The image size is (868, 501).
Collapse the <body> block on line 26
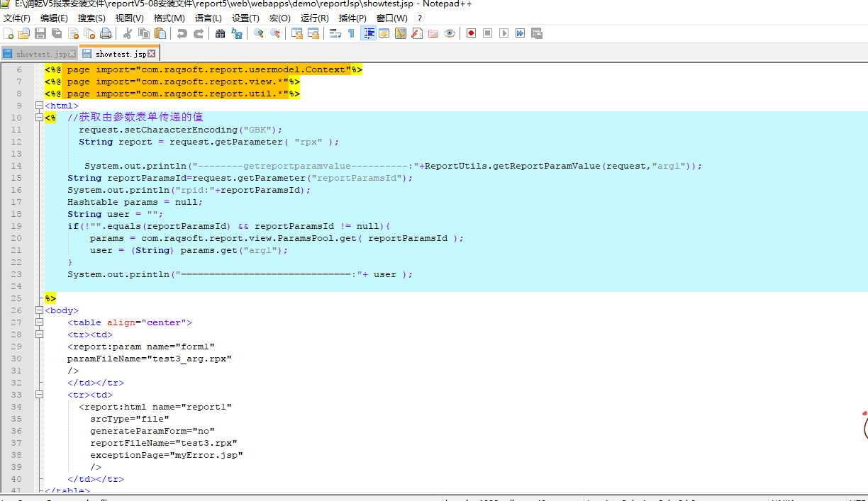(x=40, y=310)
